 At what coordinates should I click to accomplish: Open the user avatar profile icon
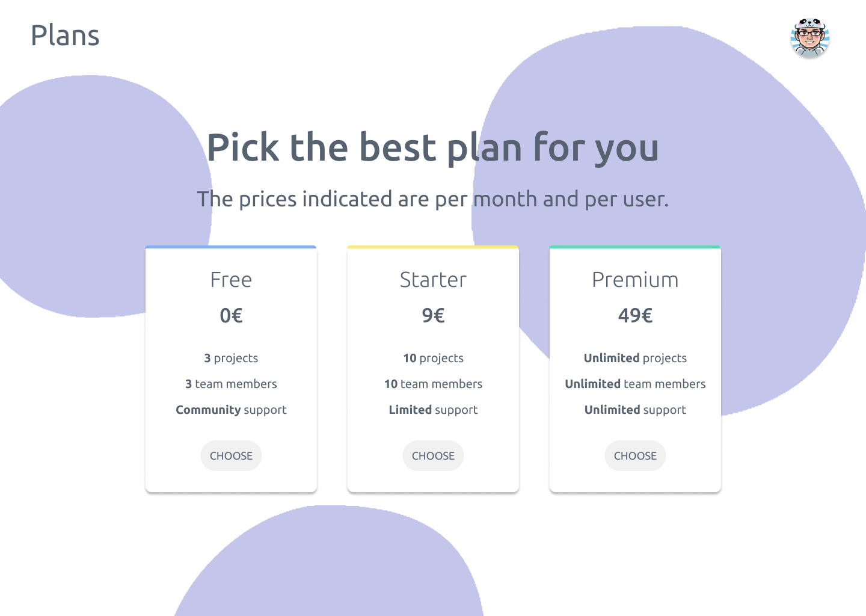click(809, 37)
